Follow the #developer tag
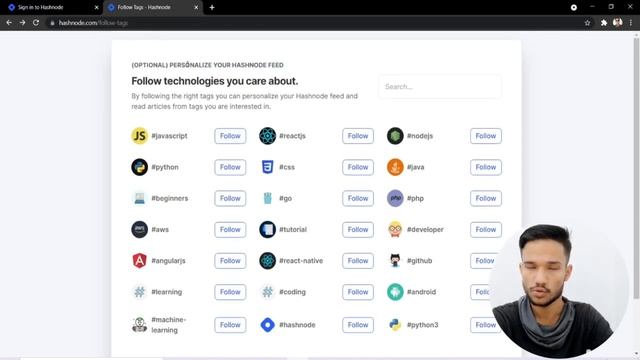Viewport: 640px width, 360px height. [486, 229]
